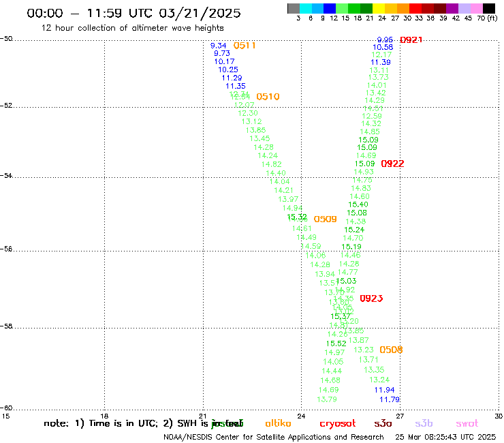This screenshot has height=443, width=504.
Task: Select the wave height value 13.94
Action: [325, 275]
